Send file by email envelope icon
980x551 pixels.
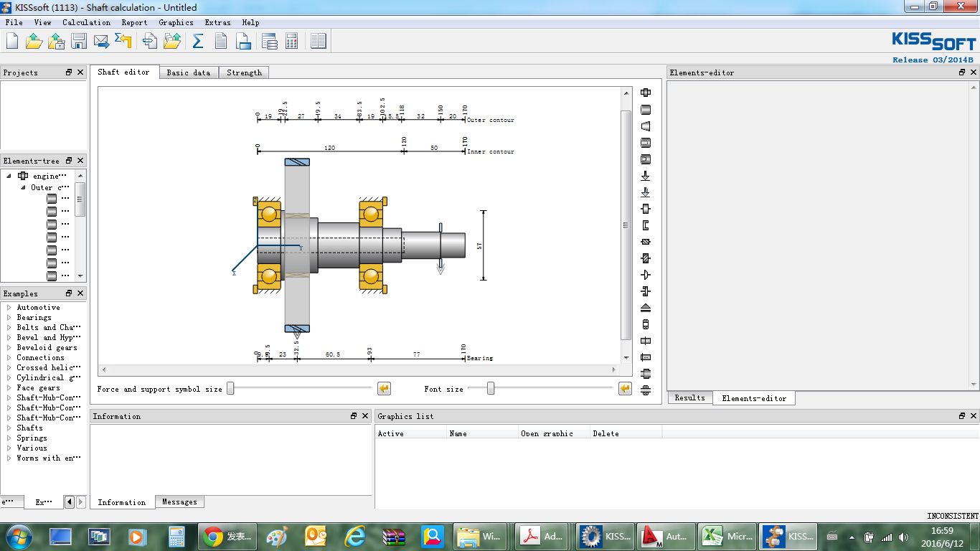tap(101, 42)
